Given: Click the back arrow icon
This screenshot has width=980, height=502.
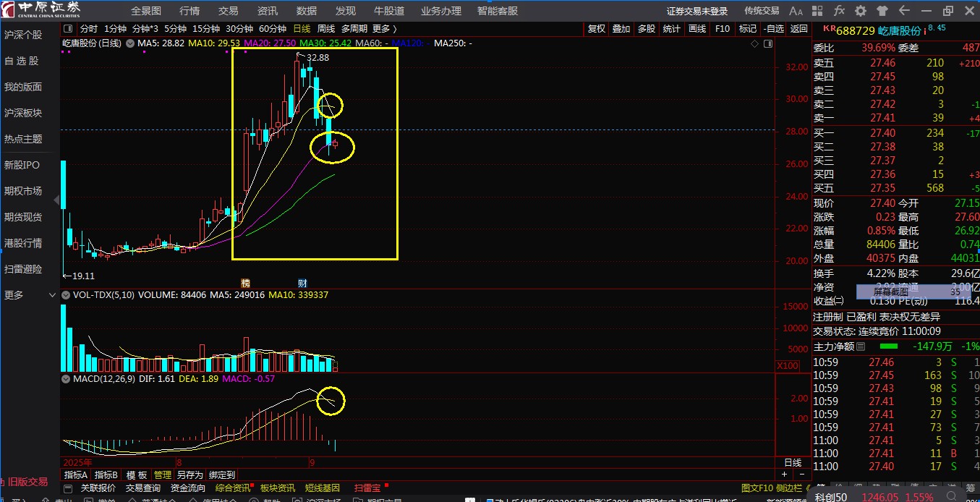Looking at the screenshot, I should click(904, 11).
